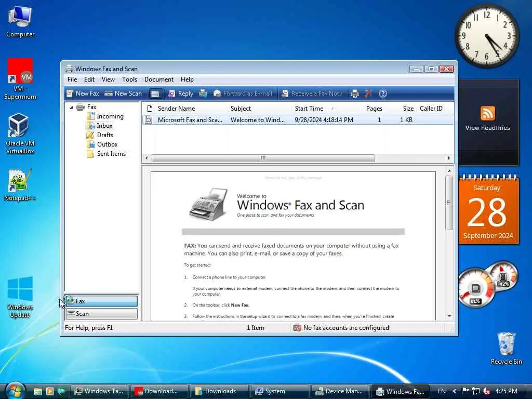Sort by Pages column header

coord(374,109)
